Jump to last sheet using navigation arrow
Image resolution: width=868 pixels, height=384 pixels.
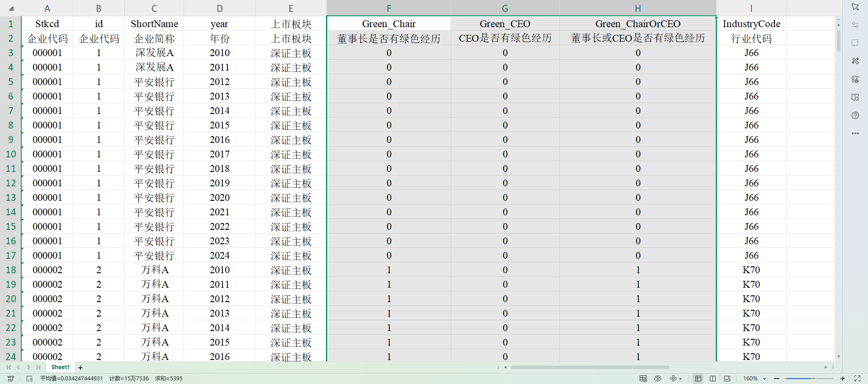[x=38, y=367]
